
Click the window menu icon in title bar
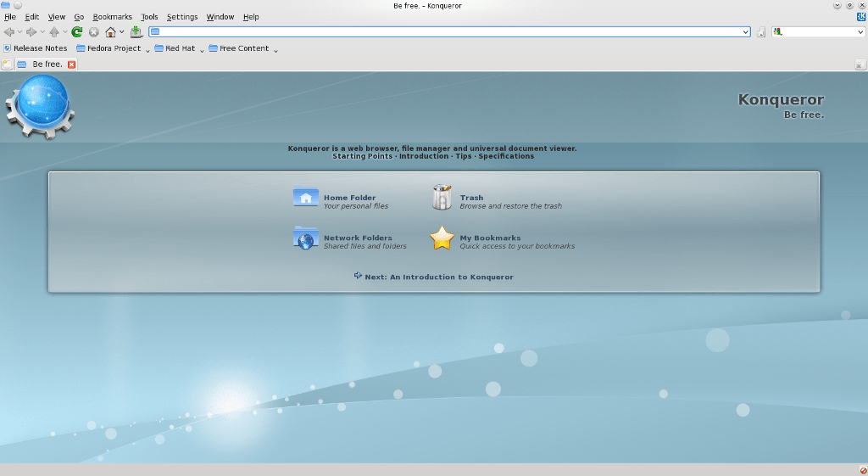coord(6,6)
